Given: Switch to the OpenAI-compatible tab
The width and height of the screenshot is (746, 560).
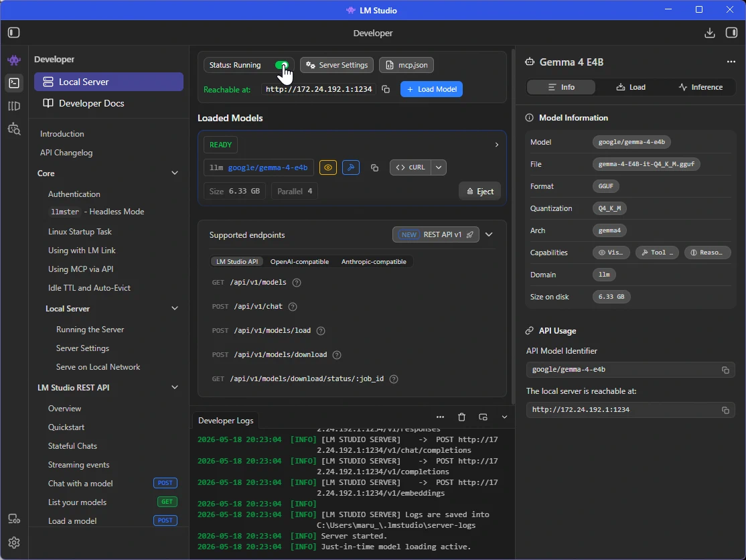Looking at the screenshot, I should click(x=299, y=262).
